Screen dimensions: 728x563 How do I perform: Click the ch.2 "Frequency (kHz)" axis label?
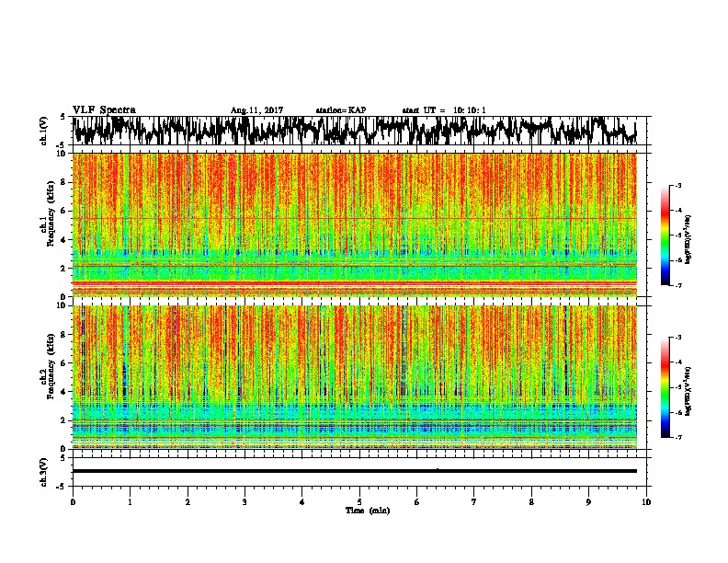(x=51, y=366)
